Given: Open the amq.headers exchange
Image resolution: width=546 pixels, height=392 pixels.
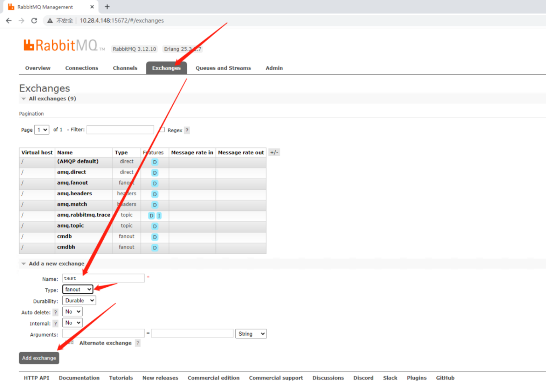Looking at the screenshot, I should pyautogui.click(x=74, y=194).
